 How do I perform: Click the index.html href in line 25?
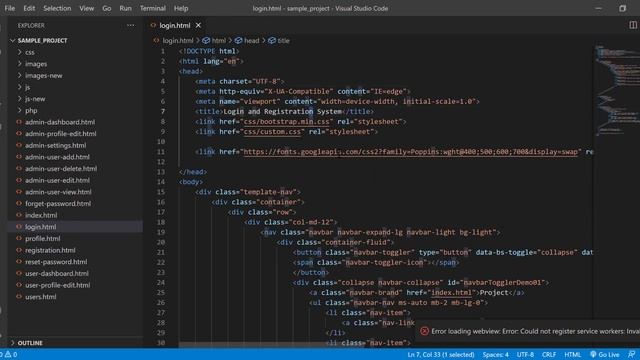(451, 293)
